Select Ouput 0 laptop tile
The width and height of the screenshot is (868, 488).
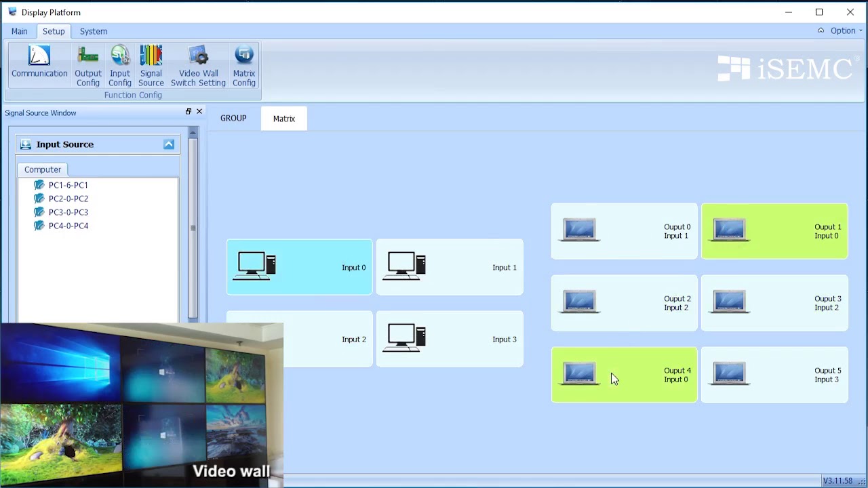(x=624, y=231)
